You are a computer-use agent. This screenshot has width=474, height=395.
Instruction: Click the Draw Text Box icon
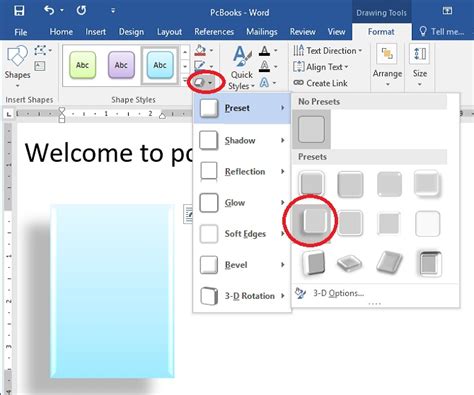[40, 66]
